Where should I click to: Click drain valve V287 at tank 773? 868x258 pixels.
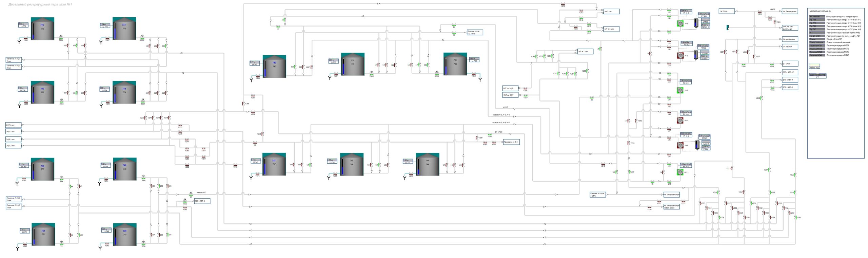pyautogui.click(x=107, y=38)
